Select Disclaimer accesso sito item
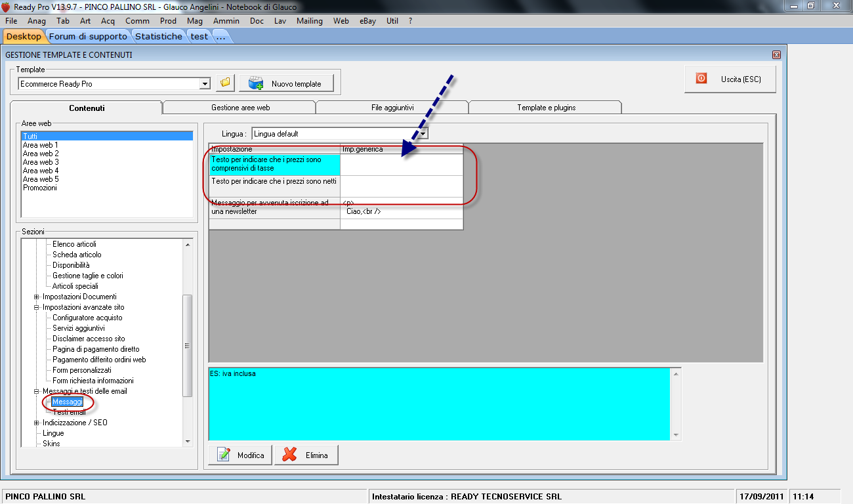This screenshot has height=504, width=853. (x=89, y=339)
